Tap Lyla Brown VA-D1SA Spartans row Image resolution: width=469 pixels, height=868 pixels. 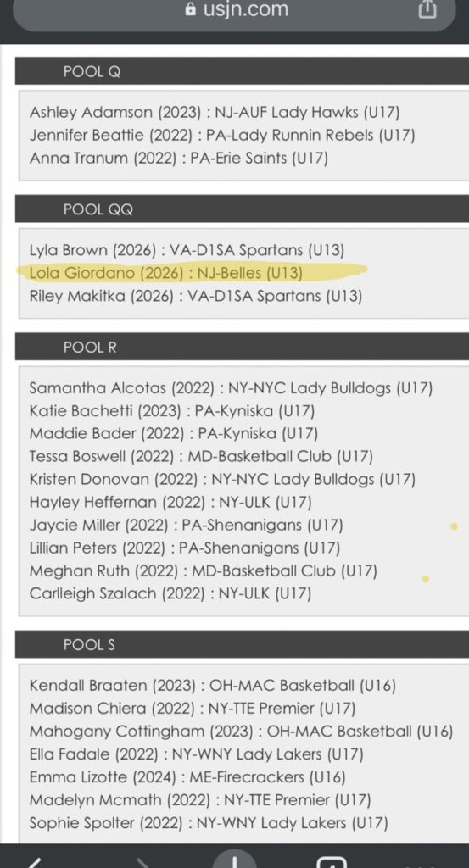(x=187, y=250)
